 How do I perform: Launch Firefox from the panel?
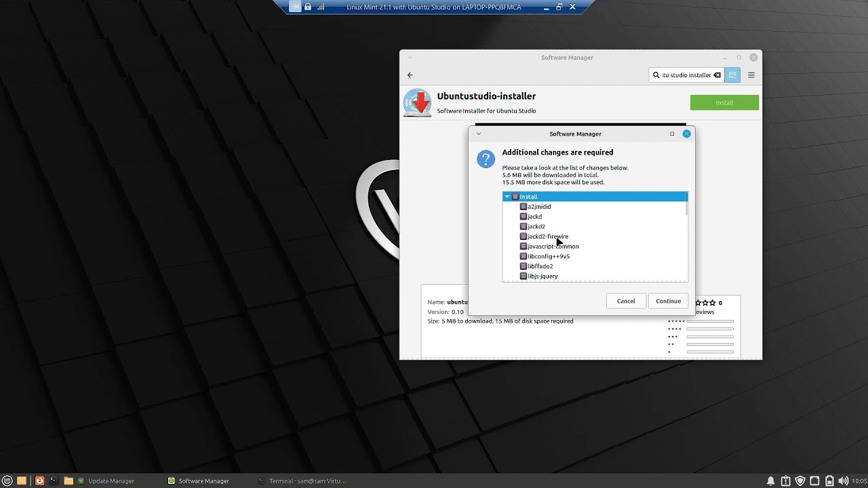coord(39,481)
